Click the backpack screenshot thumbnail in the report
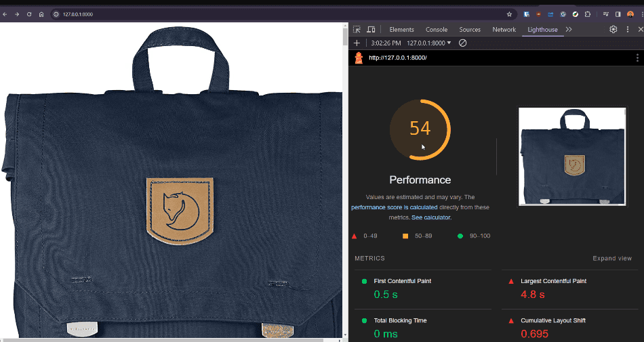Viewport: 644px width, 342px height. [572, 156]
